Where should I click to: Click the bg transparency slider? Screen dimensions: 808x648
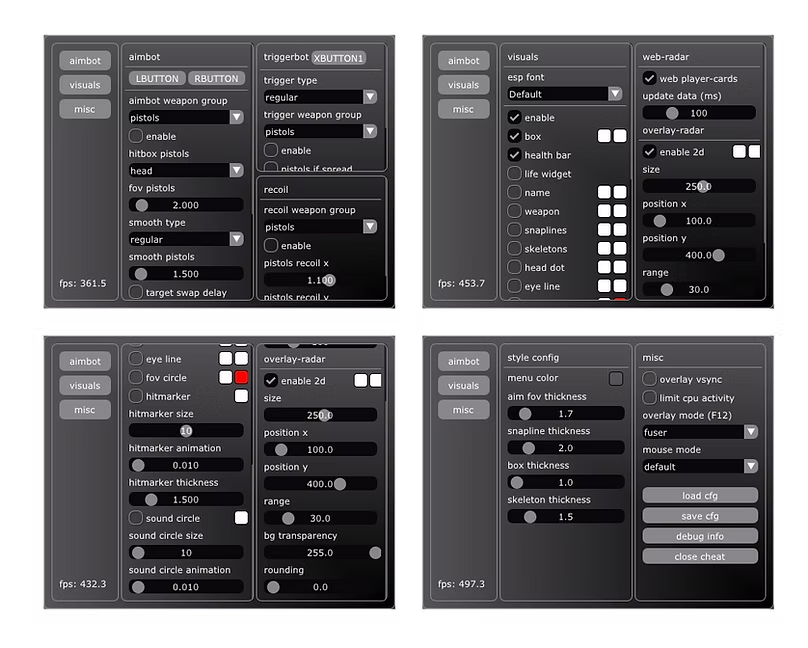(x=321, y=552)
